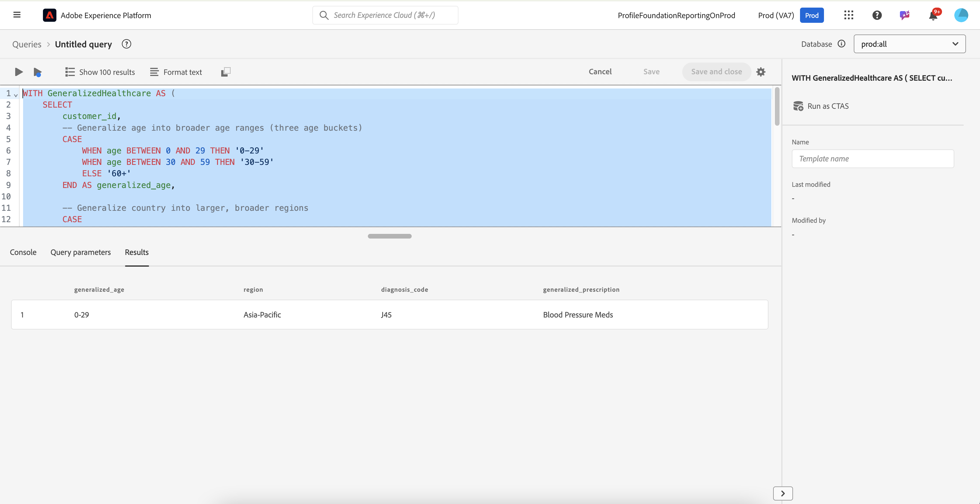The height and width of the screenshot is (504, 980).
Task: Collapse the right side panel chevron
Action: click(782, 493)
